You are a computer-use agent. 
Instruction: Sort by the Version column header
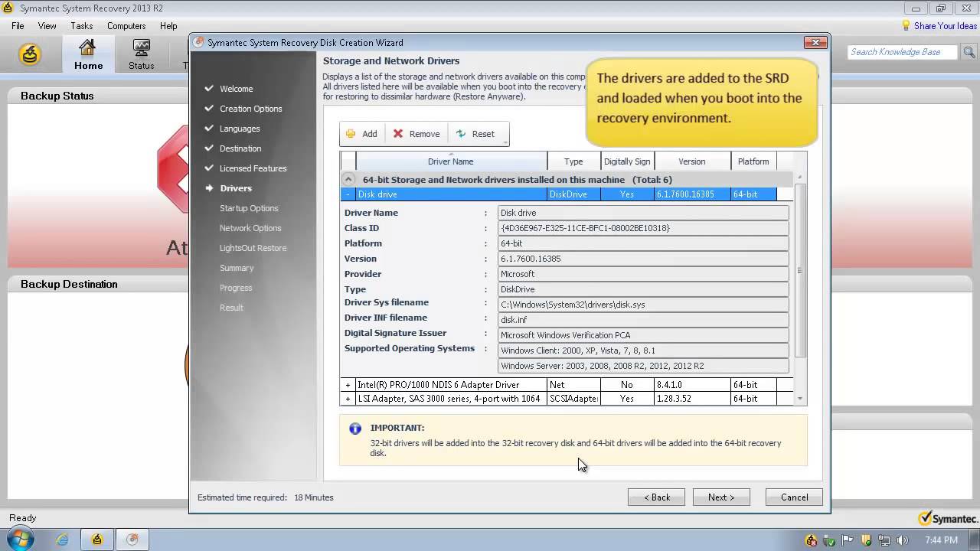(x=692, y=161)
